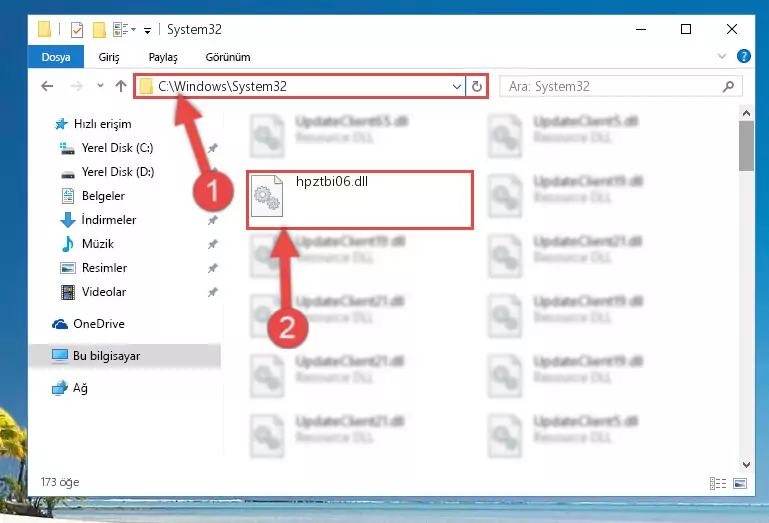Expand the ribbon using the chevron
769x523 pixels.
click(721, 56)
